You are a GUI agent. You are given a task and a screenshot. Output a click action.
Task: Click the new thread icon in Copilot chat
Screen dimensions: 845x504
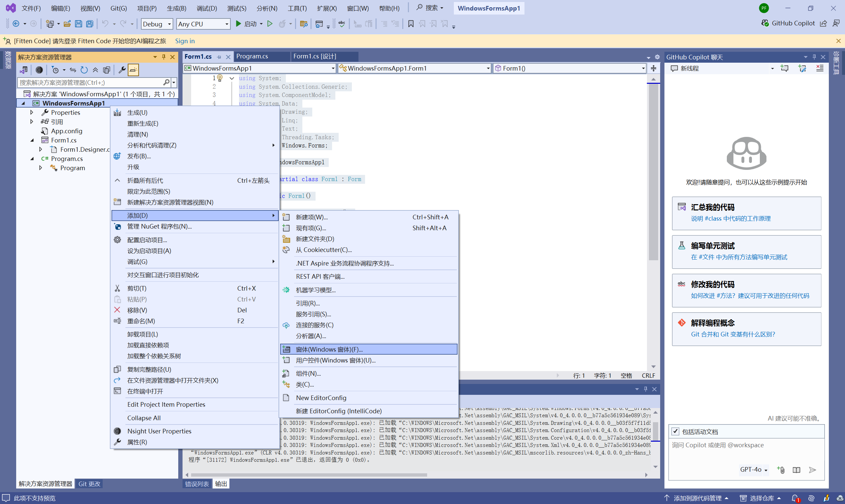(x=785, y=68)
